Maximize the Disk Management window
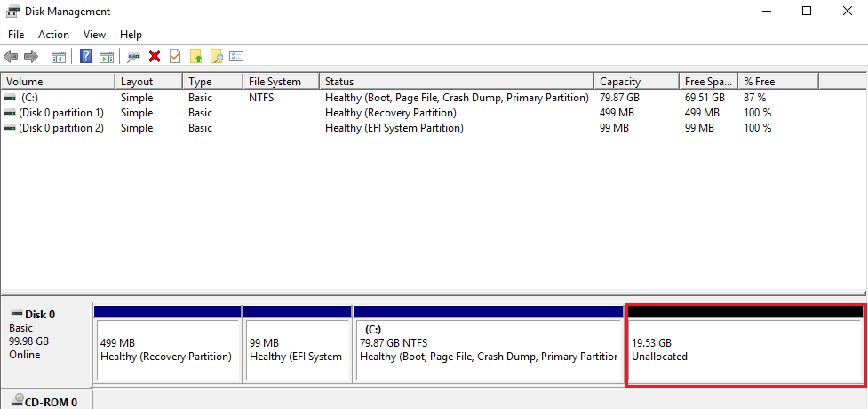868x409 pixels. click(807, 11)
